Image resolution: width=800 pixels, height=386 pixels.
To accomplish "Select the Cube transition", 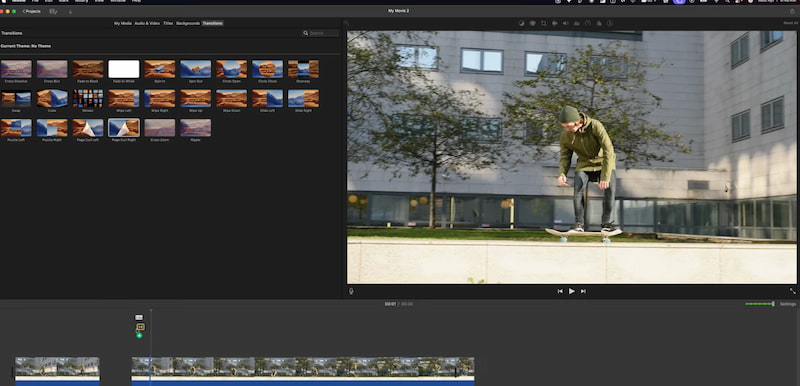I will pos(52,98).
